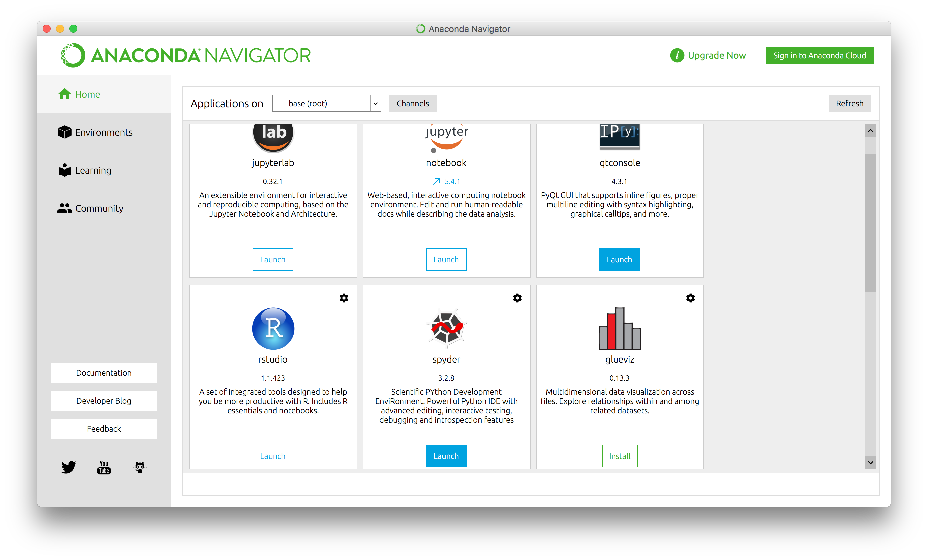Viewport: 928px width, 560px height.
Task: Click the rstudio version 1.1.423 text
Action: [273, 378]
